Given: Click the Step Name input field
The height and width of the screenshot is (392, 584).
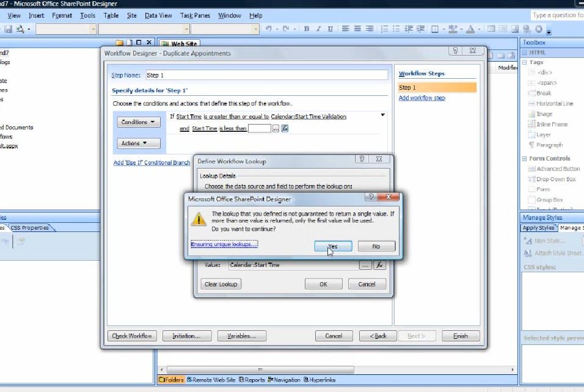Looking at the screenshot, I should 267,75.
